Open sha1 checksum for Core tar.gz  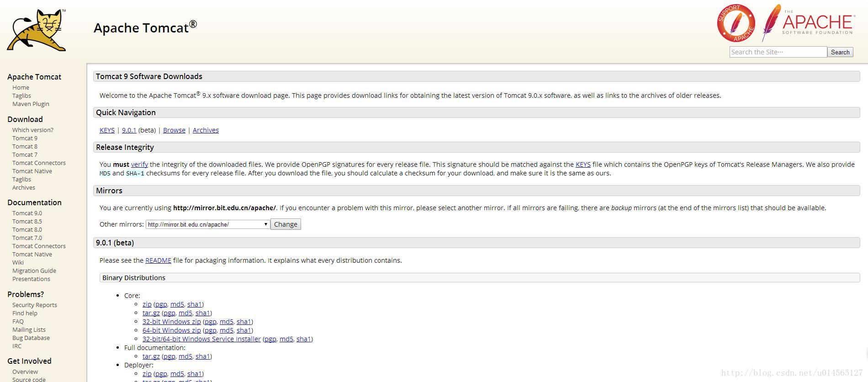click(202, 313)
